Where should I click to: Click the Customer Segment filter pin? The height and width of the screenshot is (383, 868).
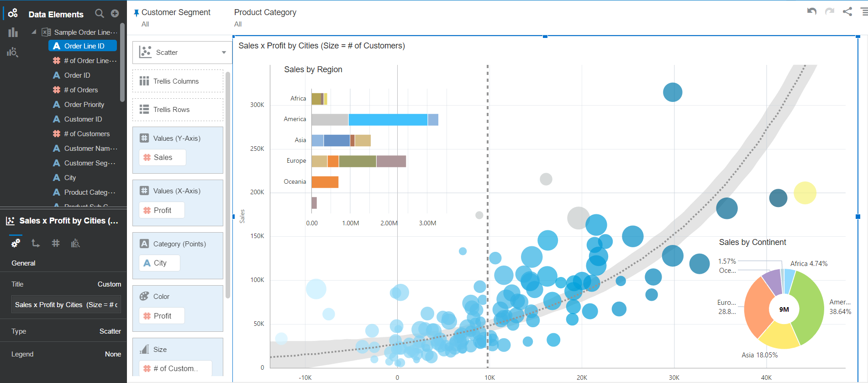136,13
